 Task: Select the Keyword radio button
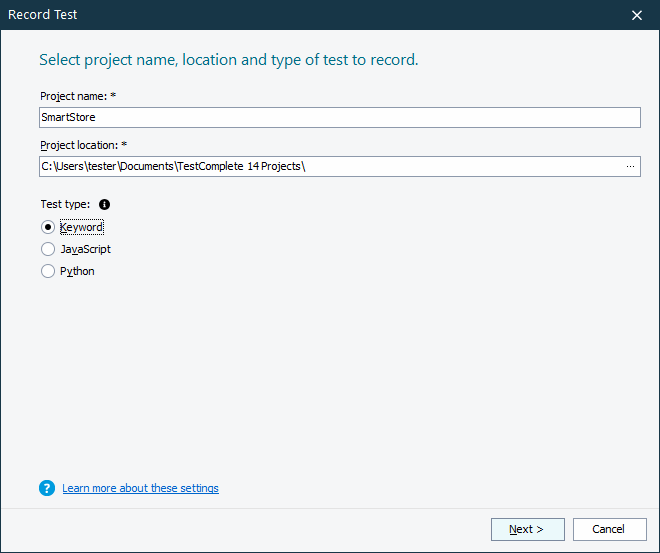click(48, 227)
